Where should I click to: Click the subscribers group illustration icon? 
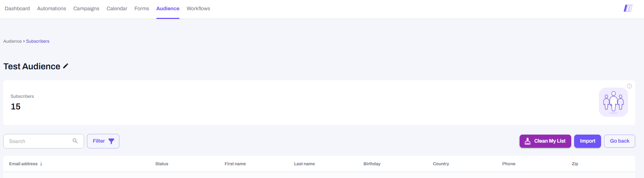[613, 102]
